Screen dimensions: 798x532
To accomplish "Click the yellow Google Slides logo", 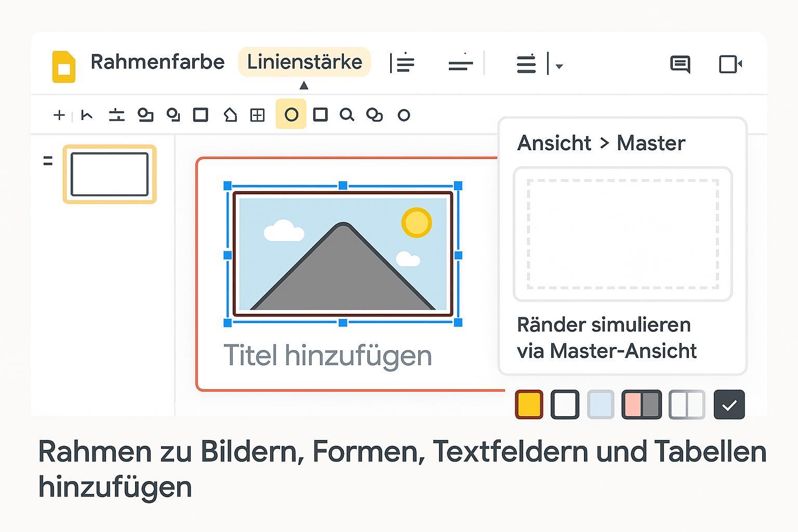I will pos(63,66).
